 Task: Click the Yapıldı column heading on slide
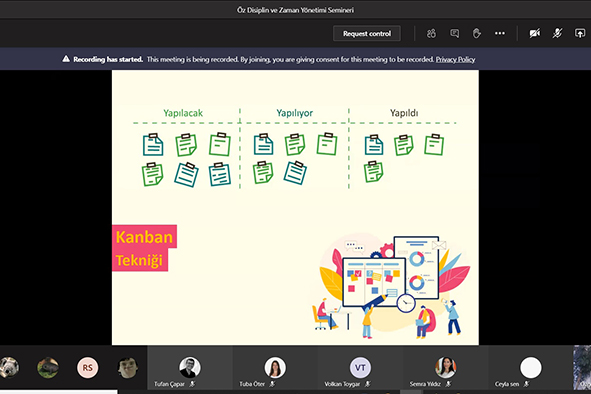tap(404, 113)
